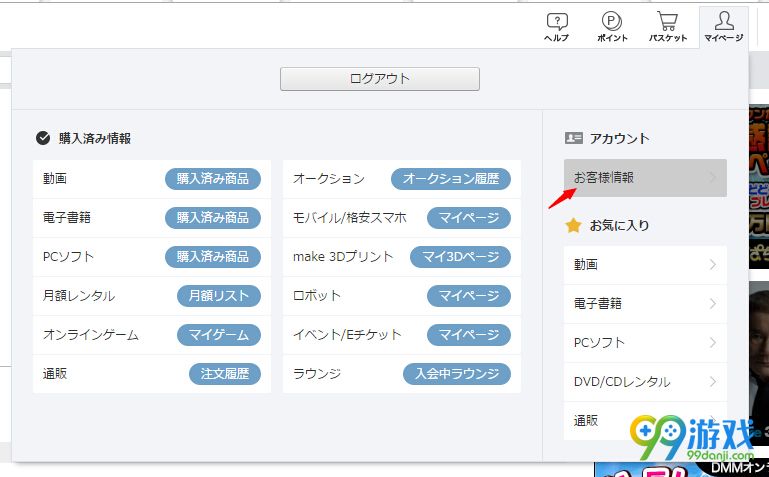Click マイページ in the ロボット row

tap(469, 296)
